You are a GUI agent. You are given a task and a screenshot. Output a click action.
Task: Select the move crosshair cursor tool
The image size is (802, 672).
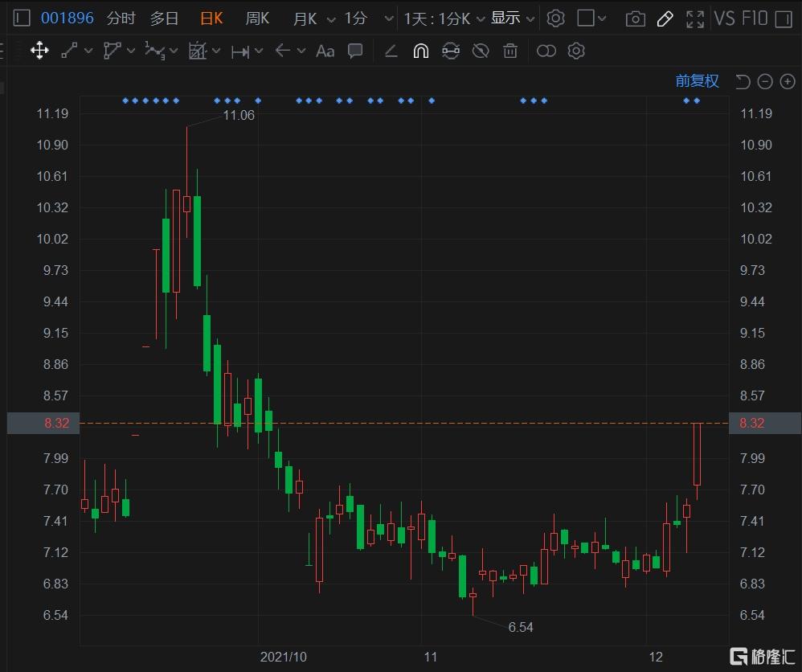click(x=39, y=51)
